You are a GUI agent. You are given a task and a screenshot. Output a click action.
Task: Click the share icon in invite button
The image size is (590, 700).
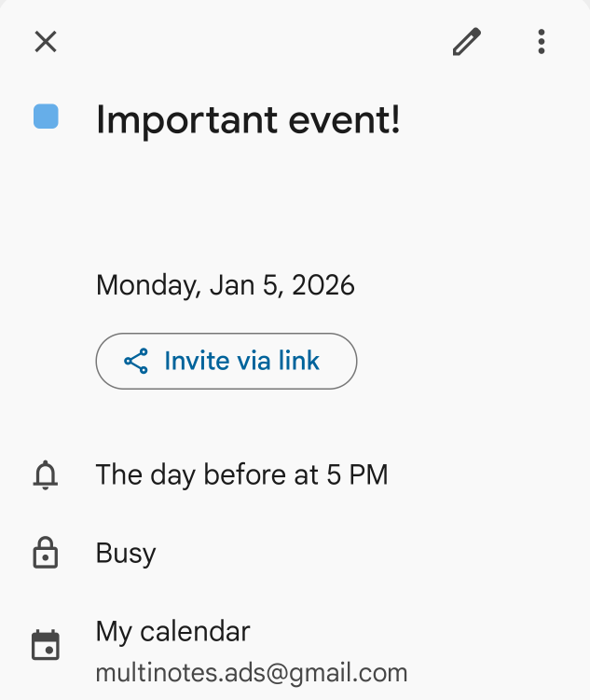click(x=136, y=362)
